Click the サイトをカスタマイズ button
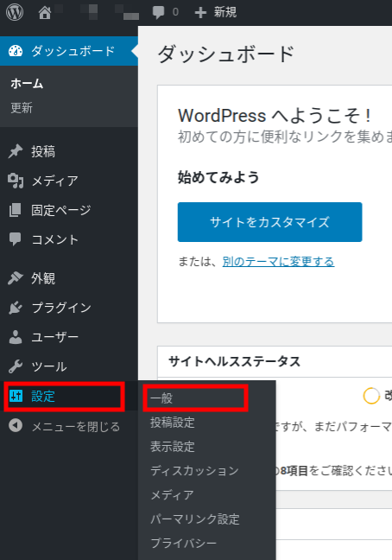 269,222
